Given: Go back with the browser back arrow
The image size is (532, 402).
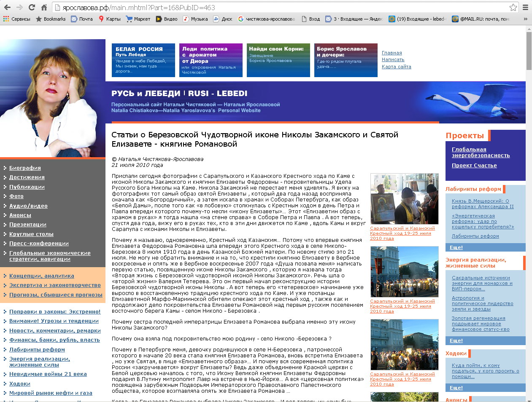Looking at the screenshot, I should pyautogui.click(x=7, y=7).
